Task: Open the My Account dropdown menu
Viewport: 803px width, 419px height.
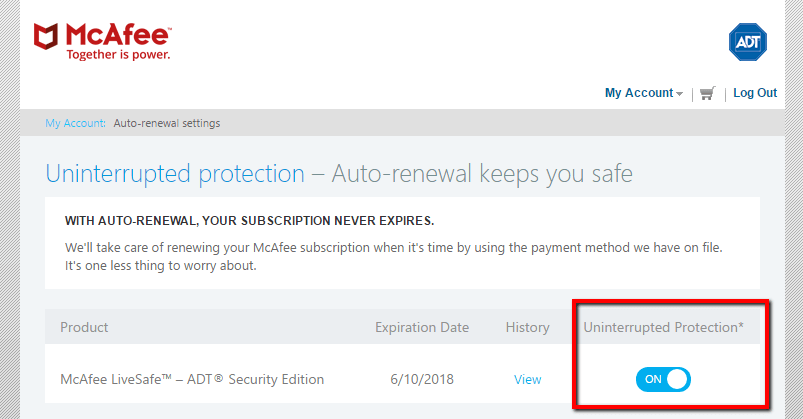Action: 639,93
